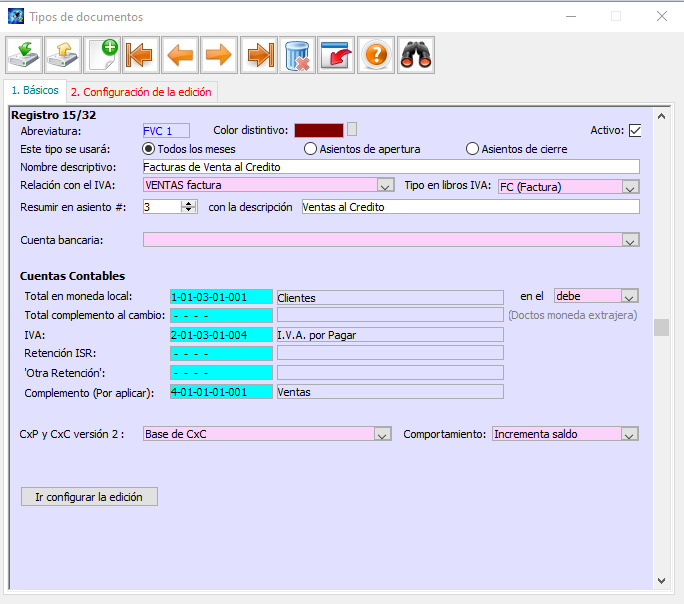Go to the next record arrow
Screen dimensions: 684x604
click(x=219, y=55)
